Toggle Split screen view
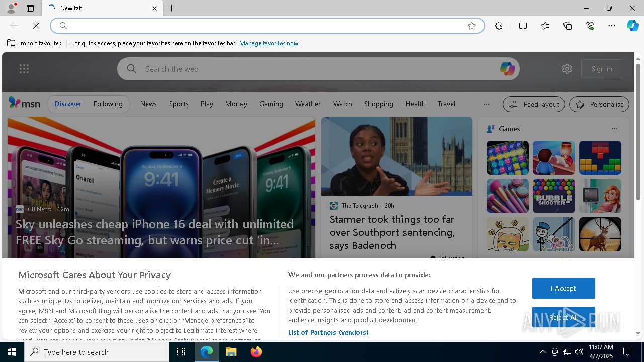Screen dimensions: 644x362 point(523,26)
